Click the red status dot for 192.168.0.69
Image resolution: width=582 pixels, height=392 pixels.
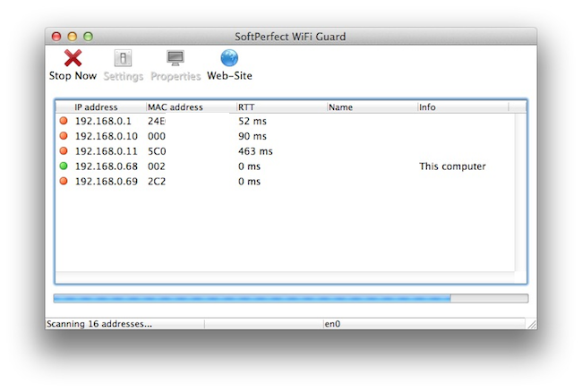point(64,182)
